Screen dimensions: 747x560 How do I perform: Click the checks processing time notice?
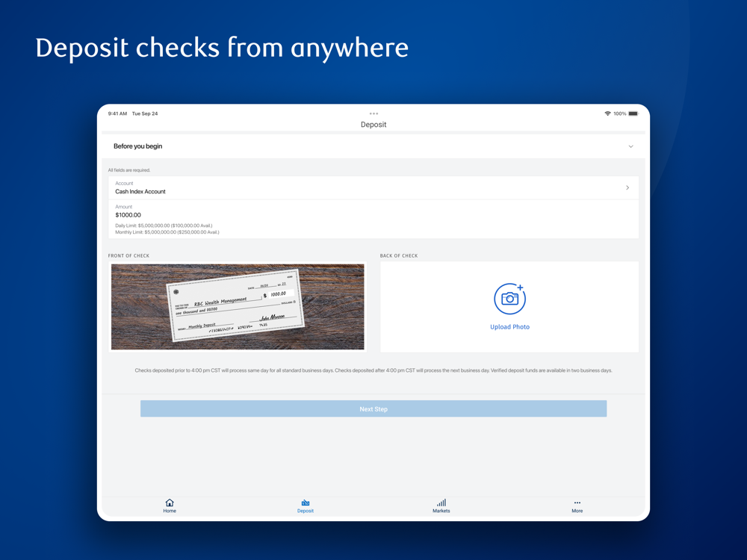(x=373, y=370)
